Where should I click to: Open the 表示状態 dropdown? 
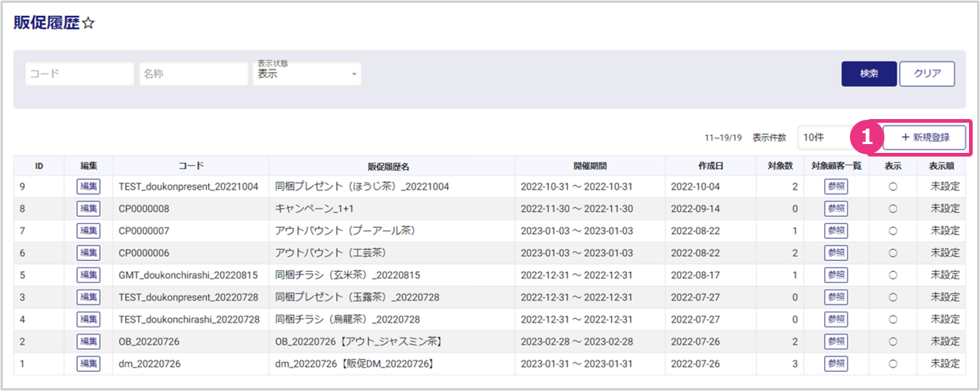pyautogui.click(x=307, y=73)
